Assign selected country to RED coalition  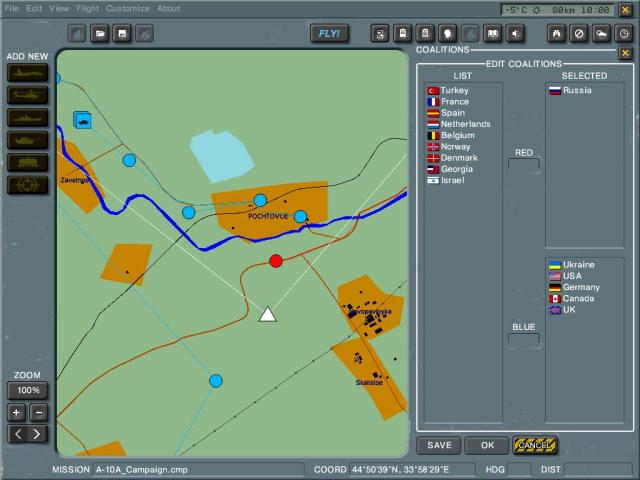[524, 164]
